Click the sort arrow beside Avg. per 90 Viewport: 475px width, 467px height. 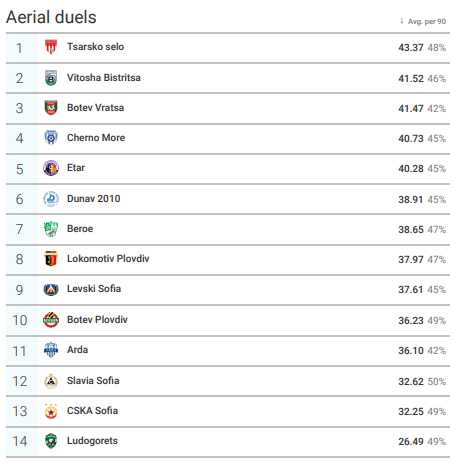tap(402, 21)
